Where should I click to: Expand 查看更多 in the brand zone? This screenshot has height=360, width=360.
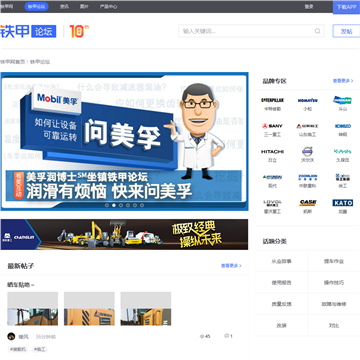[x=343, y=81]
